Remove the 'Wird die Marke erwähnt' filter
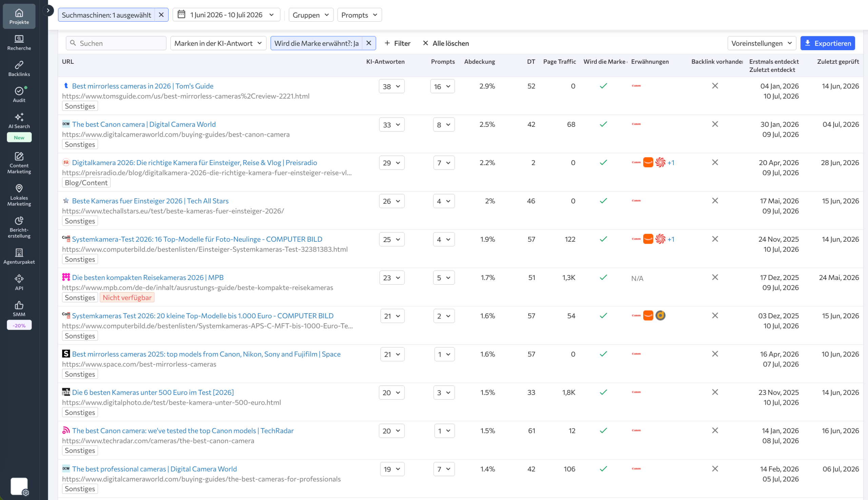 [x=369, y=43]
